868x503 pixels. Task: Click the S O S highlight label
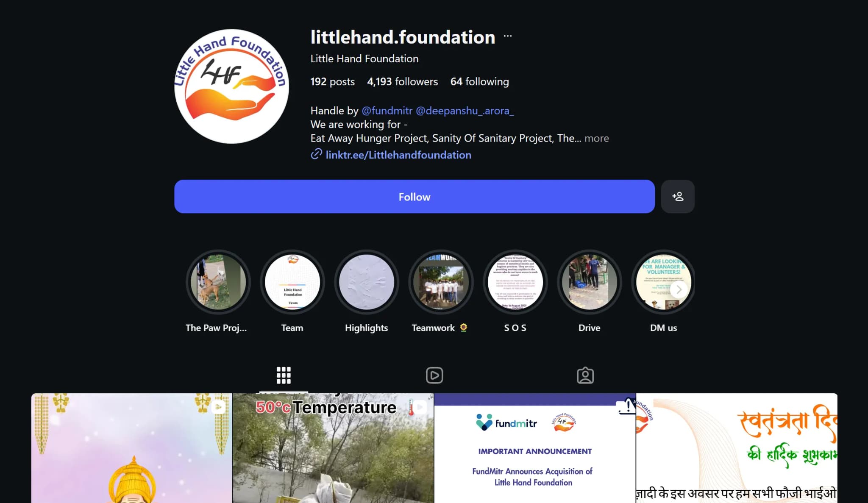click(x=515, y=328)
